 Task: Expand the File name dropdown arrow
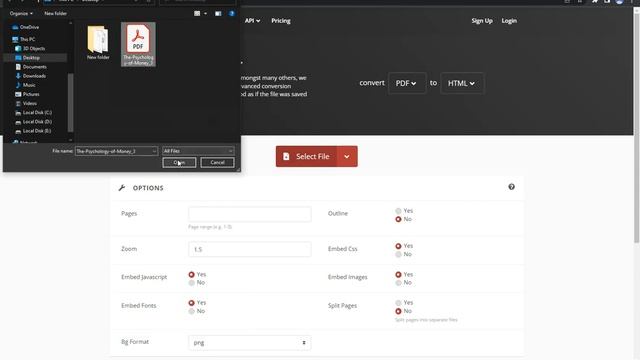[x=154, y=151]
